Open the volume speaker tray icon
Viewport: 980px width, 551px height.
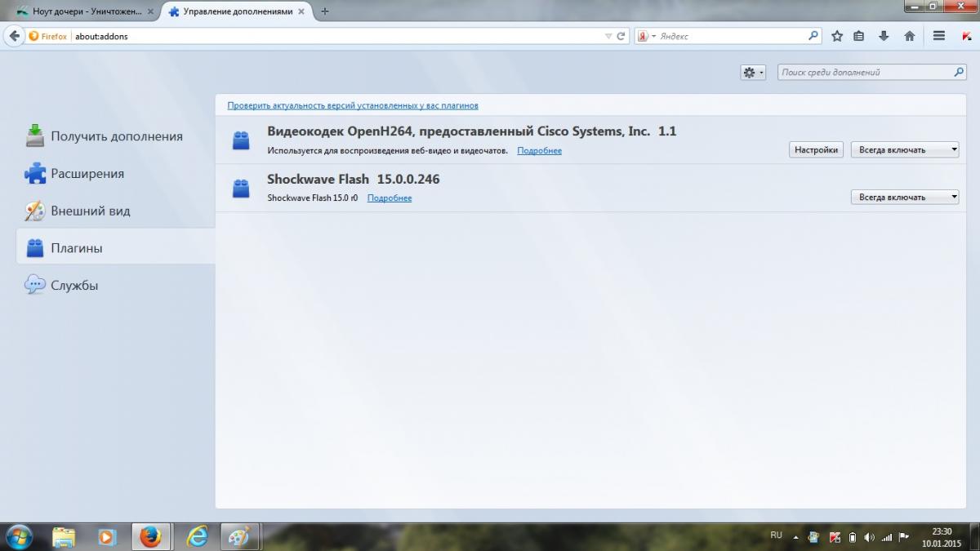tap(869, 537)
